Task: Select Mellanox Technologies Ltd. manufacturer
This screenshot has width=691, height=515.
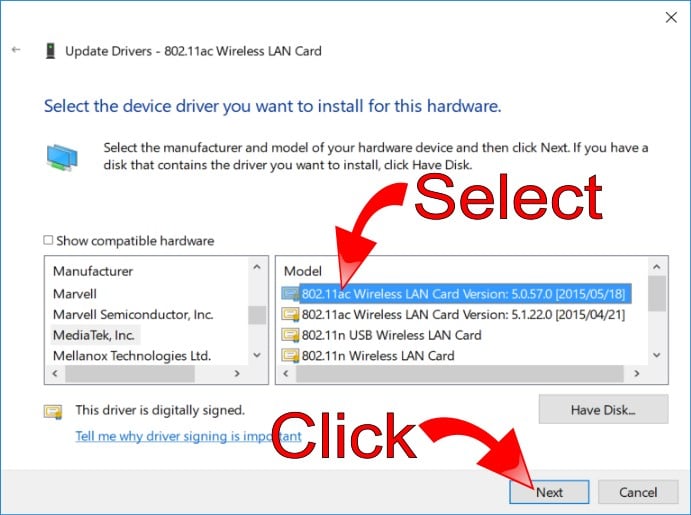Action: (132, 356)
